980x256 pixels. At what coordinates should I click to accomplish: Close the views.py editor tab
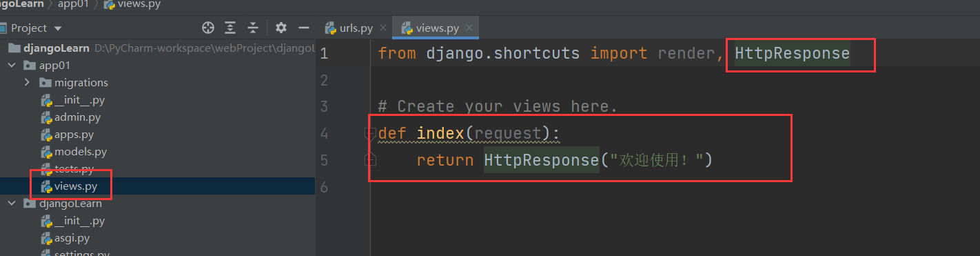(x=470, y=28)
